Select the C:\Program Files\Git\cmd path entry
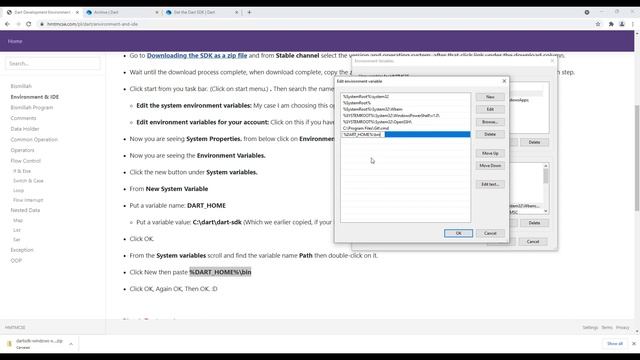Screen dimensions: 640x360 406,128
